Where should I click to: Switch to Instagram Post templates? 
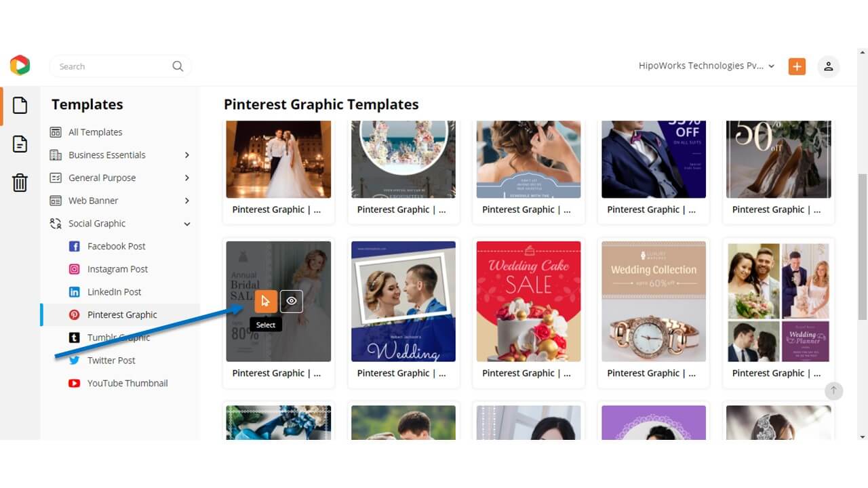(118, 269)
